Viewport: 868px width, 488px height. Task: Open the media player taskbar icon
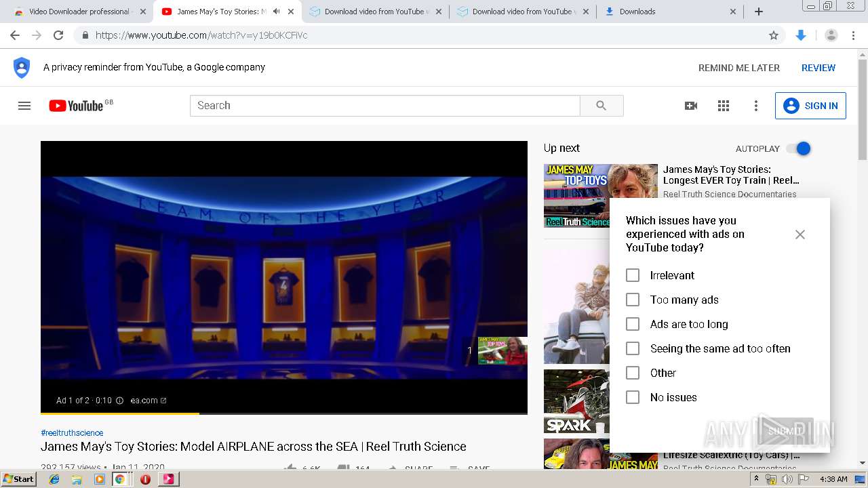(x=99, y=479)
